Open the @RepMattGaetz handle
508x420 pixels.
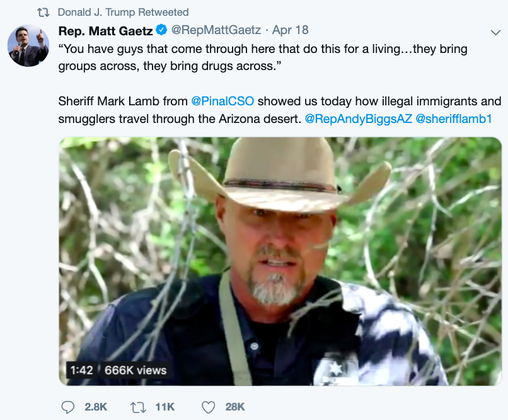(x=216, y=30)
